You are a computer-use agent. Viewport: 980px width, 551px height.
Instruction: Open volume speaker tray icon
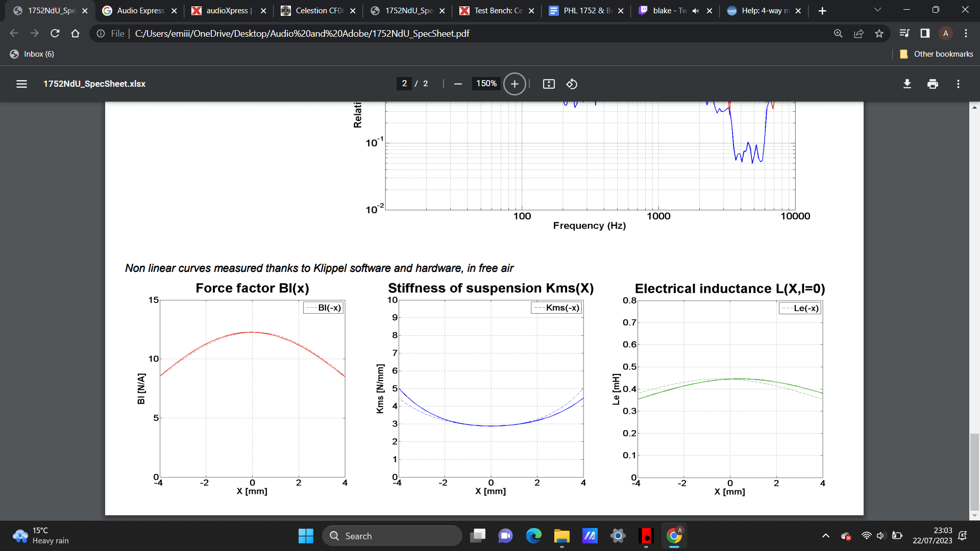coord(881,536)
